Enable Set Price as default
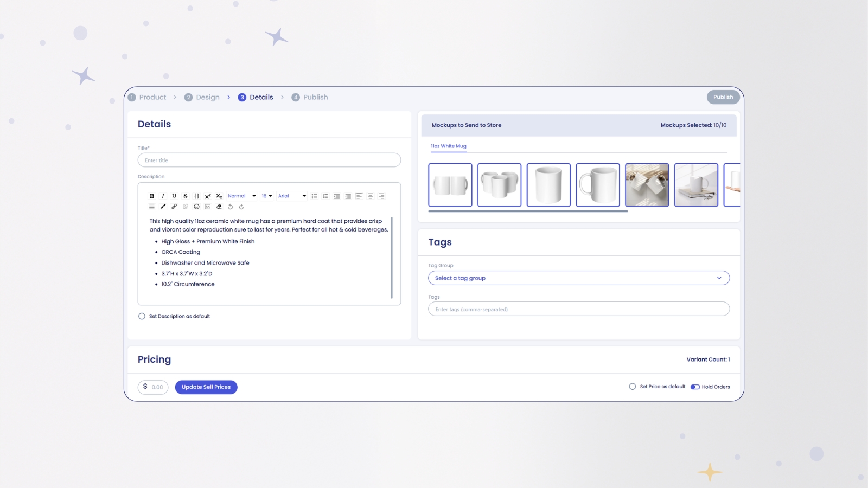868x488 pixels. coord(633,387)
